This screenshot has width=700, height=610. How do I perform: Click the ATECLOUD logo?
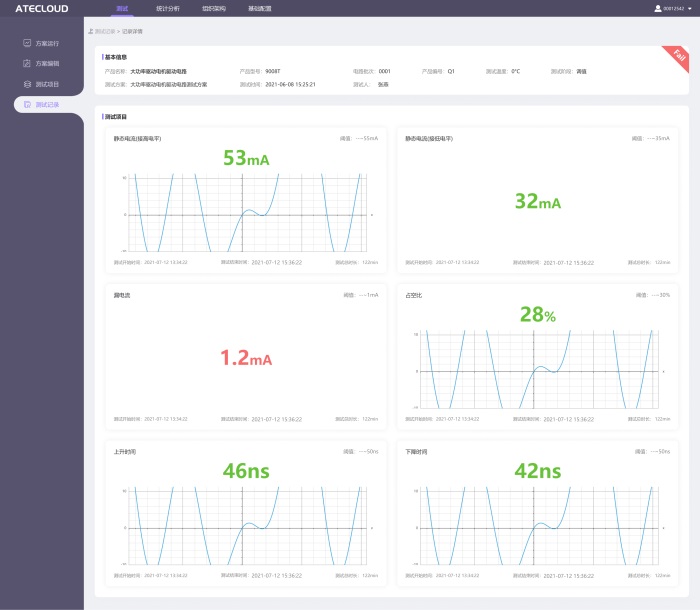coord(42,8)
